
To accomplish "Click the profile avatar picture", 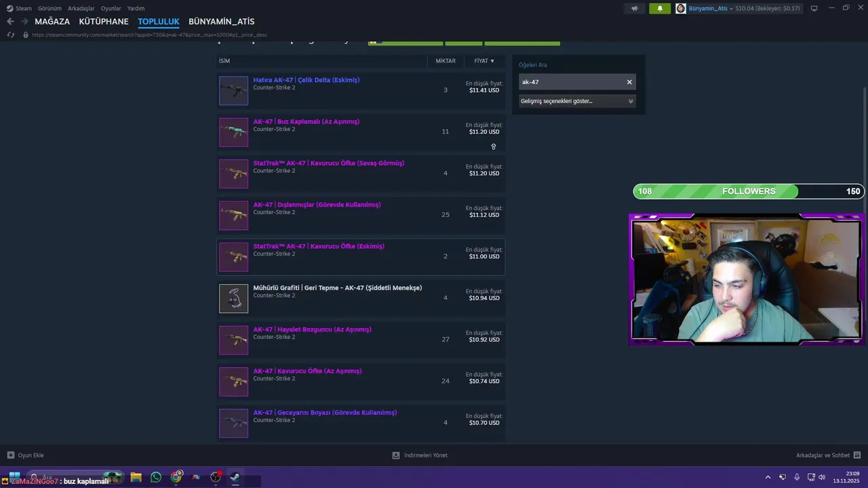I will click(x=681, y=8).
